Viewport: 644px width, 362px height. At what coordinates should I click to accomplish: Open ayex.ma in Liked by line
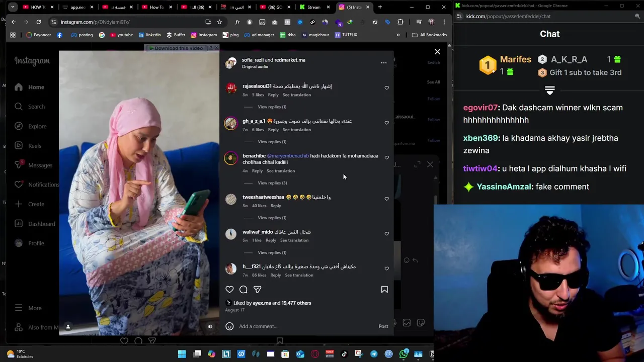pos(262,303)
